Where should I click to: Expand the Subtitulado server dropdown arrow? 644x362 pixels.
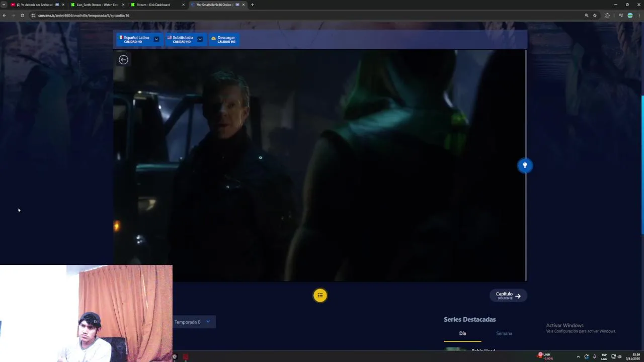tap(200, 39)
